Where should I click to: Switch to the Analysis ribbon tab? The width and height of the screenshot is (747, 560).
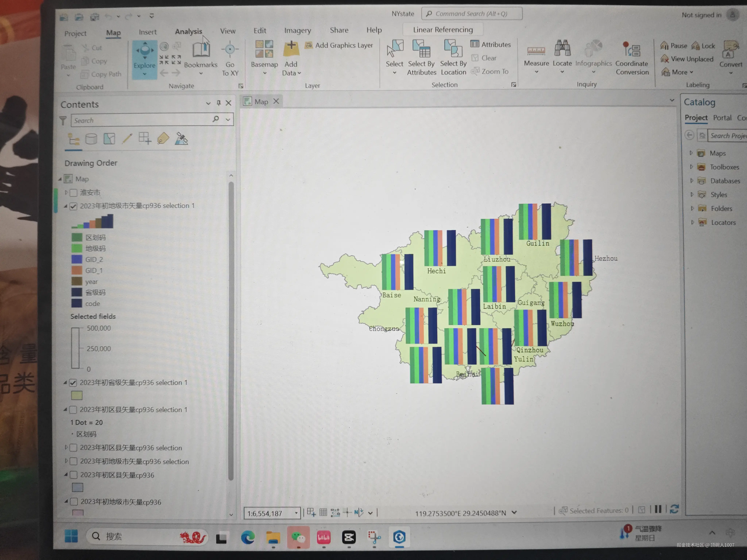coord(188,31)
